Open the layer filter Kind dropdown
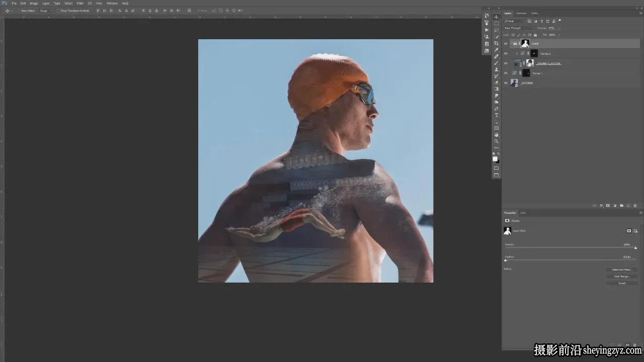 pyautogui.click(x=514, y=21)
